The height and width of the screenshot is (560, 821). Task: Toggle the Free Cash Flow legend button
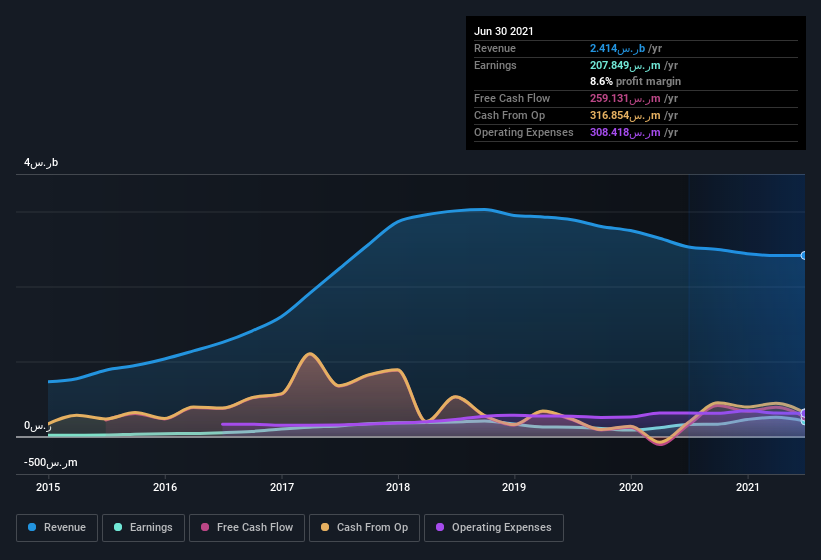[x=247, y=528]
